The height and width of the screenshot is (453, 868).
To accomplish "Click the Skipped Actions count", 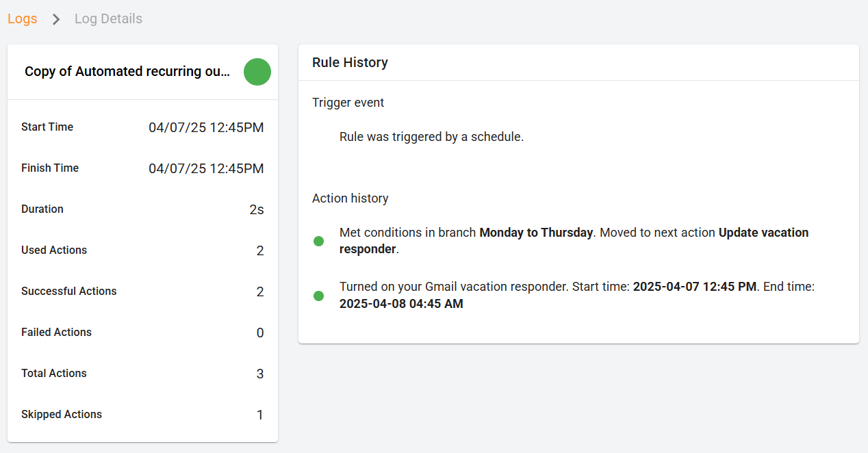I will pos(260,415).
